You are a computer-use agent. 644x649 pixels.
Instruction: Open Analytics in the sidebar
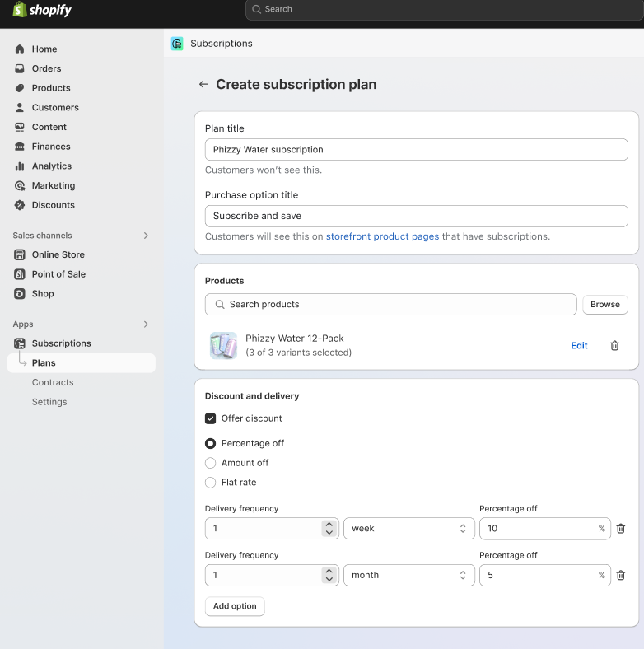(x=52, y=166)
